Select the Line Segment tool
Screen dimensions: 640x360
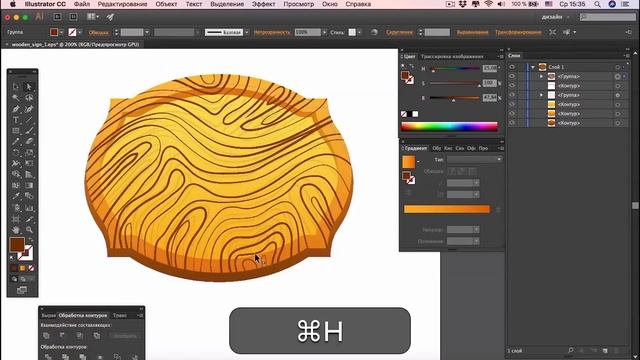pos(29,120)
